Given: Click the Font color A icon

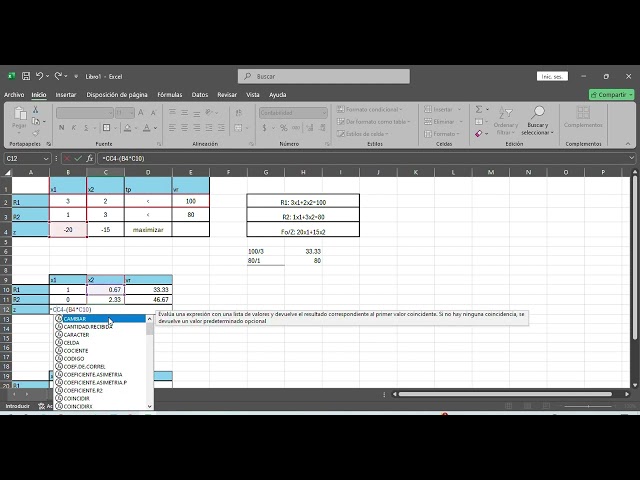Looking at the screenshot, I should 147,128.
